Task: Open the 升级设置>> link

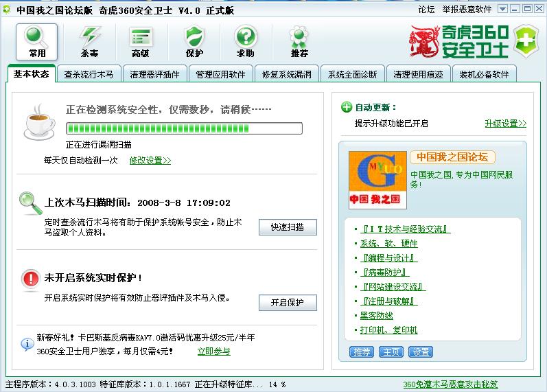Action: 506,123
